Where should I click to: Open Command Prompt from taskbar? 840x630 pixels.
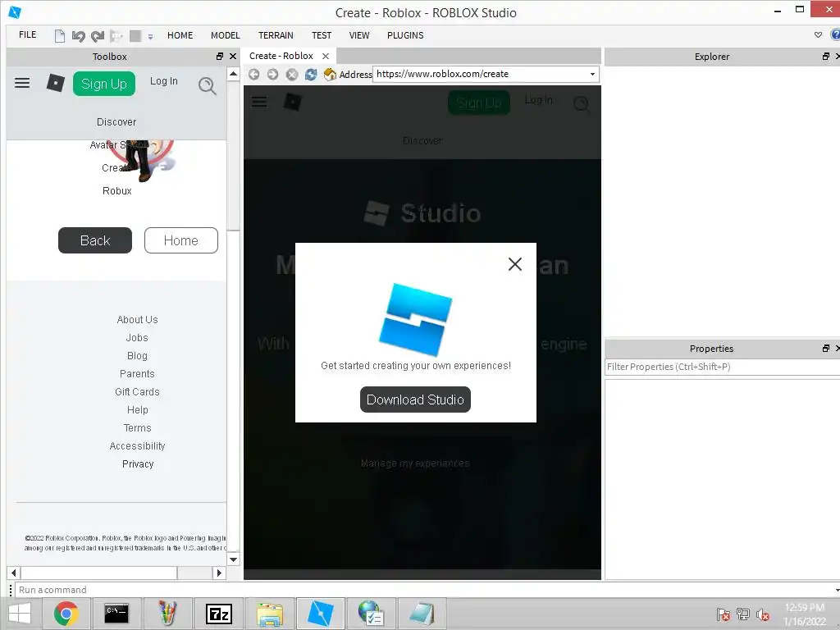pyautogui.click(x=116, y=614)
